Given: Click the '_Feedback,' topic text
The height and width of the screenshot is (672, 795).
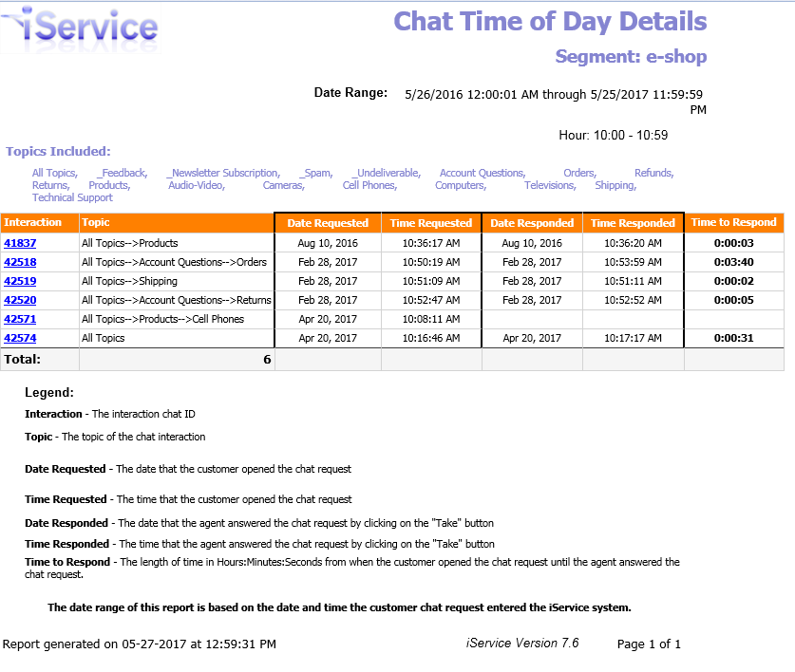Looking at the screenshot, I should click(x=123, y=174).
